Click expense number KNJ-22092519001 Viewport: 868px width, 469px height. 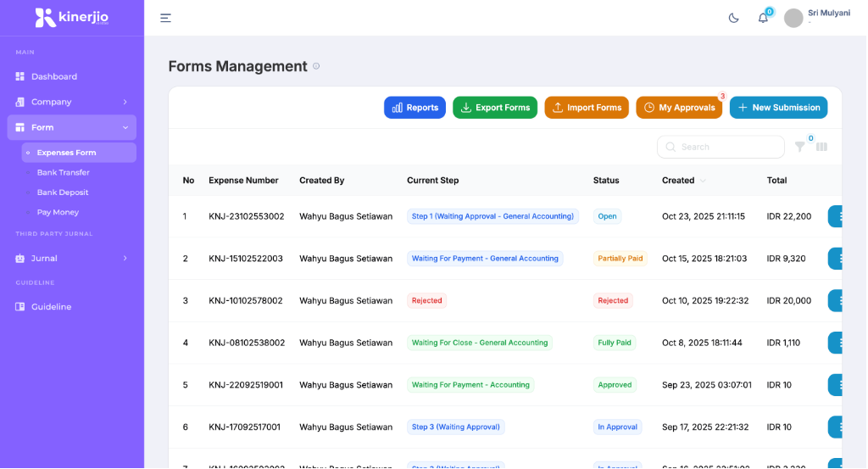click(246, 385)
